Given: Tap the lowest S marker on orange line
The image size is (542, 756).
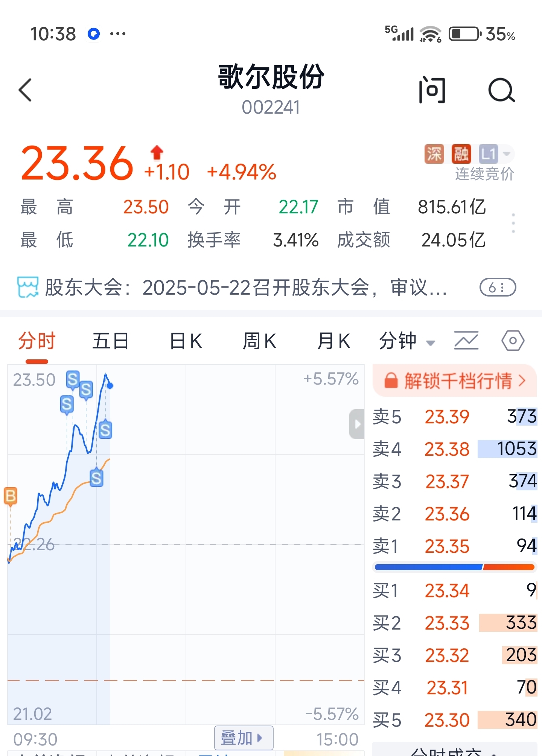Looking at the screenshot, I should 96,478.
